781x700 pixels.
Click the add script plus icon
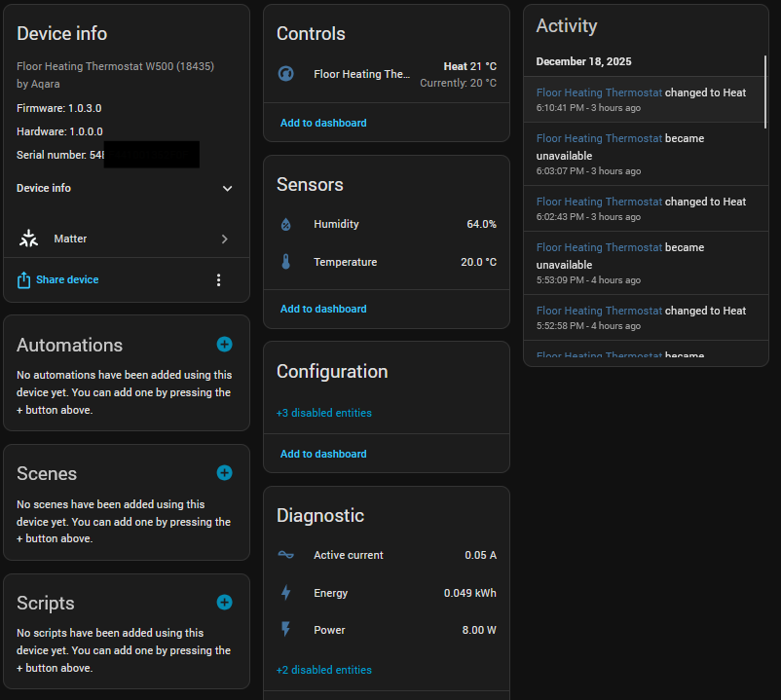click(224, 603)
